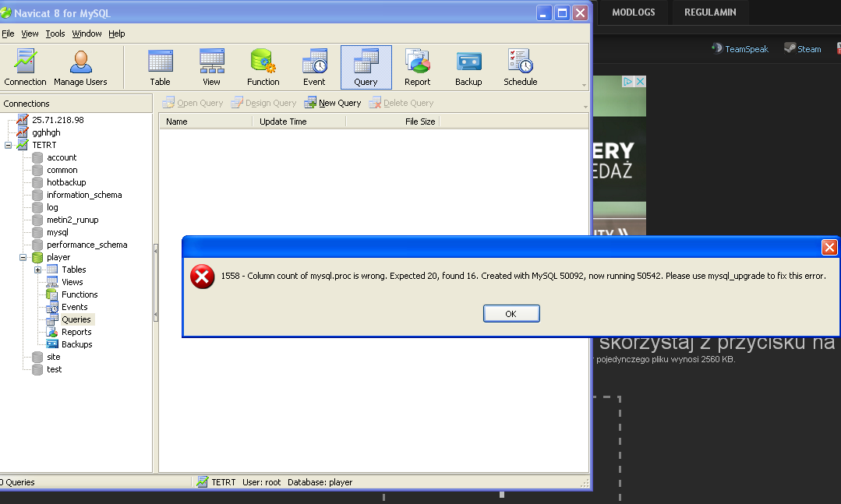Sort by the Name column header
Image resolution: width=841 pixels, height=504 pixels.
pyautogui.click(x=206, y=122)
